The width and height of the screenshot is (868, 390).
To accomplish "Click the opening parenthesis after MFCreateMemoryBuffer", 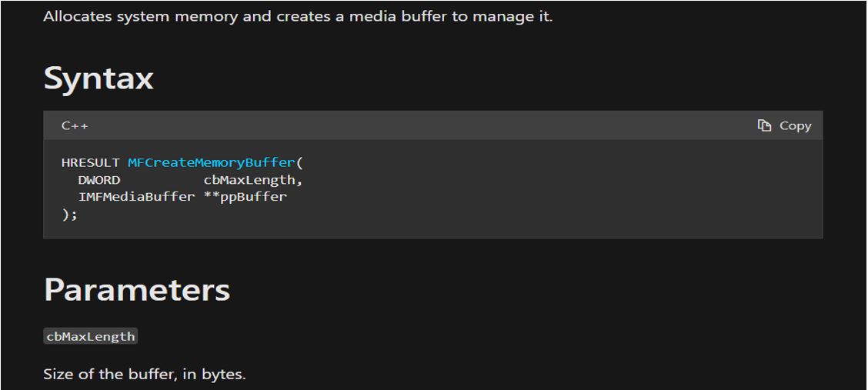I will pos(300,163).
